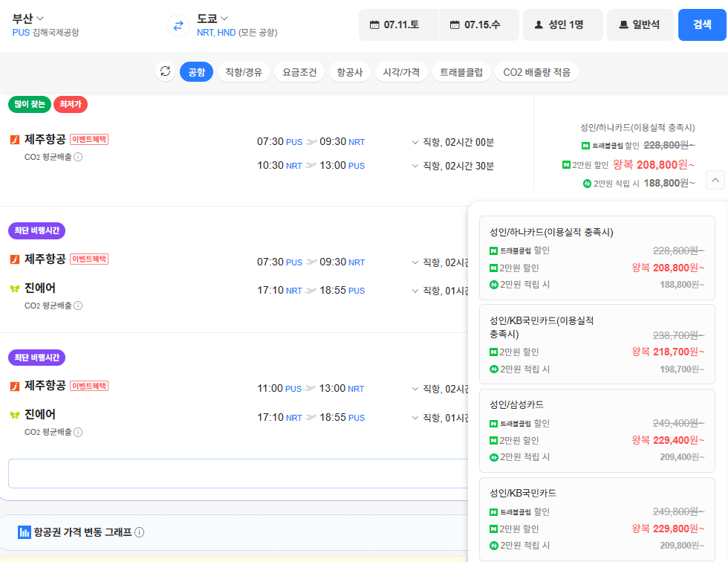This screenshot has height=562, width=728.
Task: Change the seat class 일반석
Action: [x=640, y=25]
